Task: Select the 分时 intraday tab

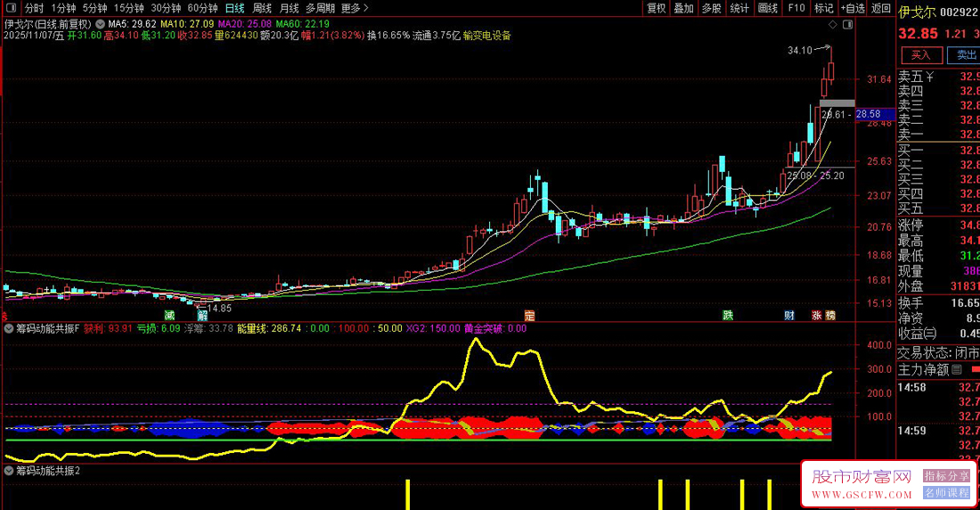Action: coord(34,8)
